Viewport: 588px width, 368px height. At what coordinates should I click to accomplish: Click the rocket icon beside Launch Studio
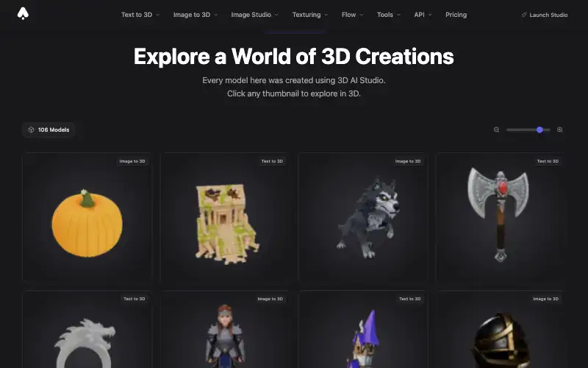coord(524,15)
